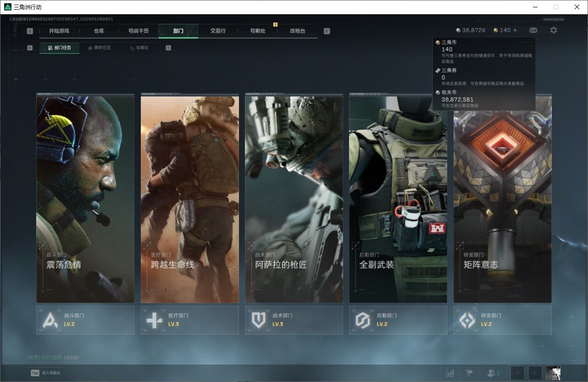Click the 战斗部门 LV.2 panel

click(85, 320)
